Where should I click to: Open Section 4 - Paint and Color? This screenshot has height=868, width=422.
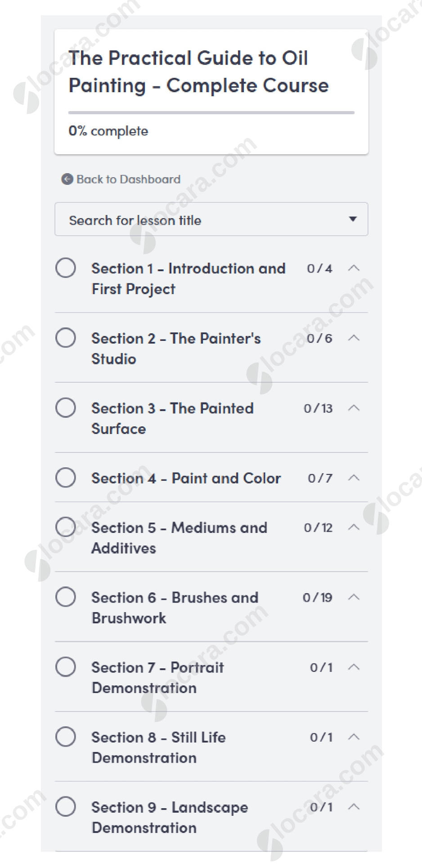tap(186, 478)
